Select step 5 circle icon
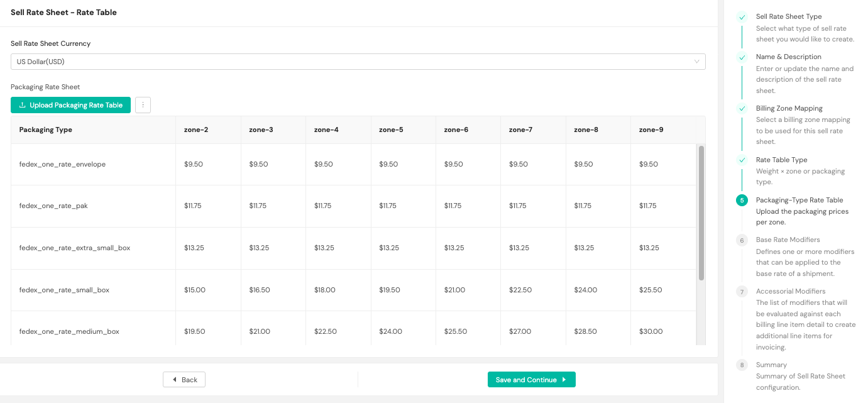The width and height of the screenshot is (868, 403). point(742,201)
